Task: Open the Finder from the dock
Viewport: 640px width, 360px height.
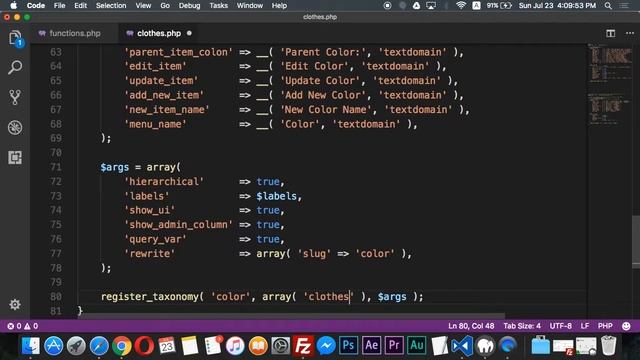Action: point(31,346)
